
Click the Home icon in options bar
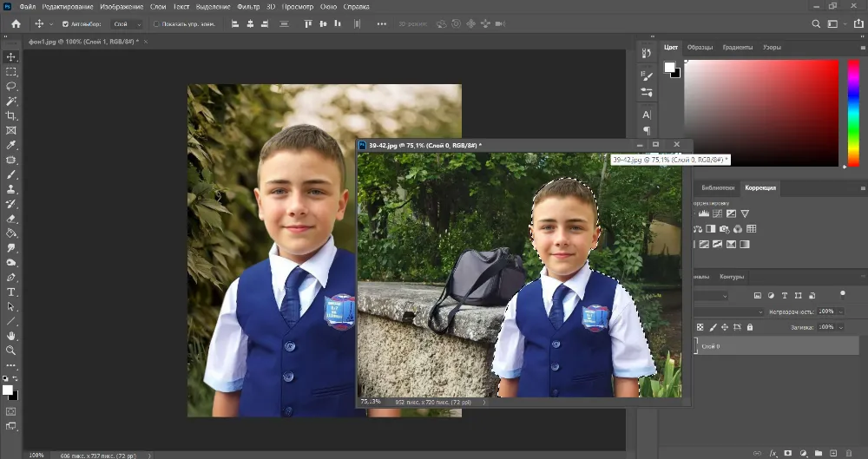[x=16, y=24]
